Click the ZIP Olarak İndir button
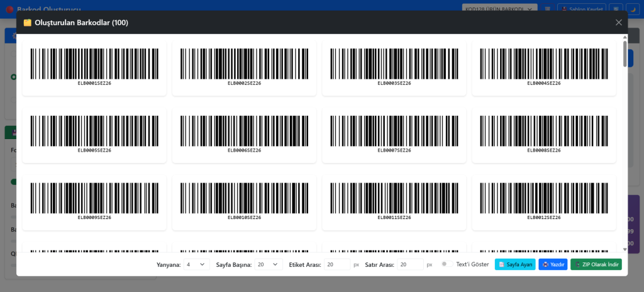The width and height of the screenshot is (644, 292). 596,264
